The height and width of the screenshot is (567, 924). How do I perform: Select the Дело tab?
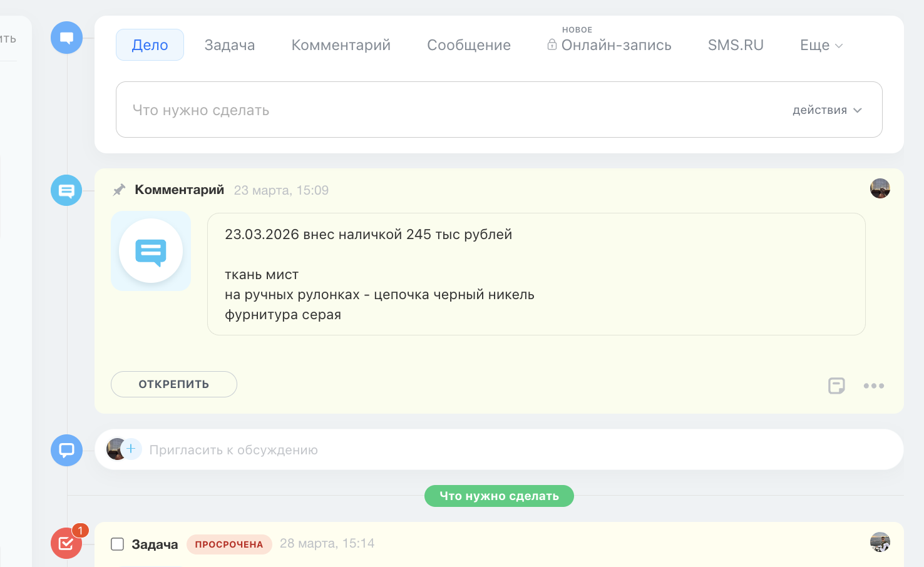coord(150,45)
